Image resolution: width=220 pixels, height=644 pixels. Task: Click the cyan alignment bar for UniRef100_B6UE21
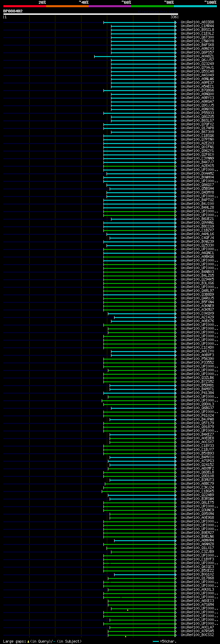tap(143, 219)
